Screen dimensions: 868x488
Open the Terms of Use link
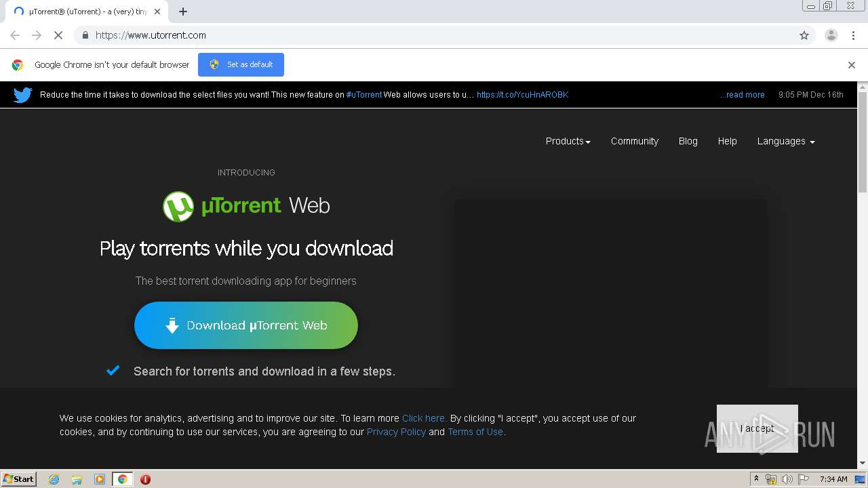[475, 432]
